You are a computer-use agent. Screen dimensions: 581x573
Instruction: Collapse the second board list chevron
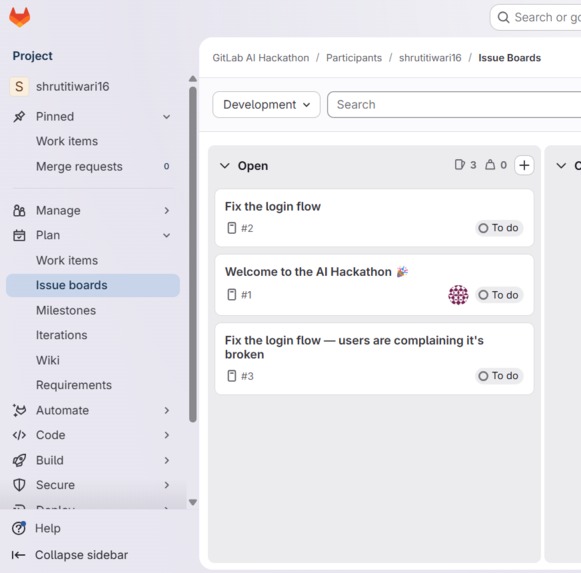(x=561, y=165)
